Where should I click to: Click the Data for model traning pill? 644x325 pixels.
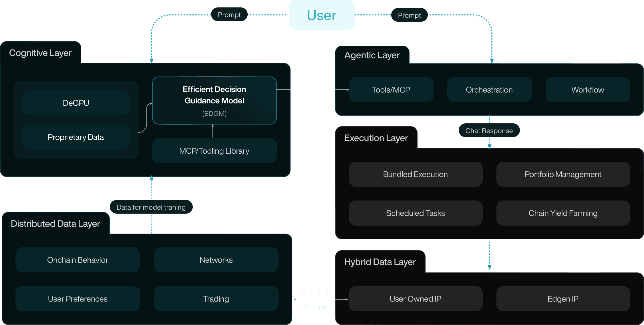point(151,207)
